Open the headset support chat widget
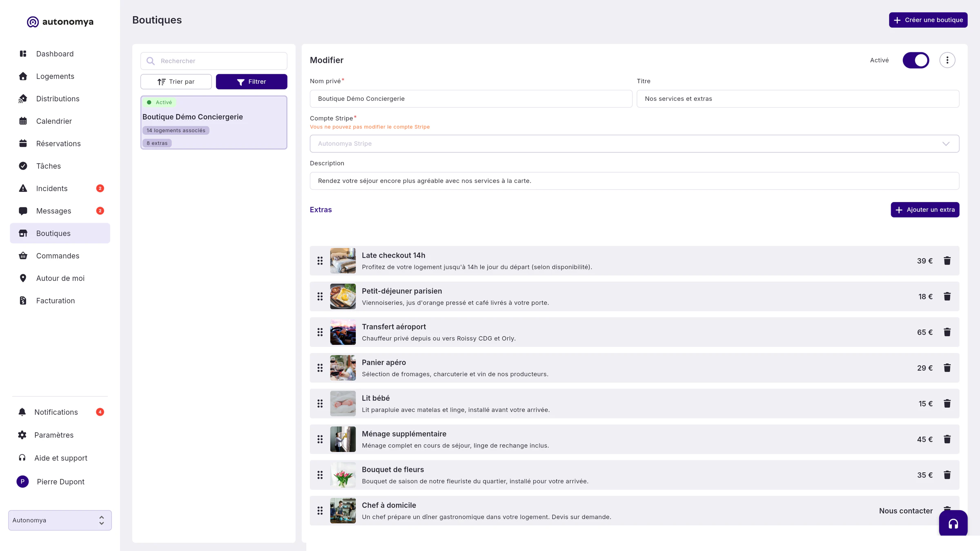Screen dimensions: 980x551 click(x=953, y=523)
